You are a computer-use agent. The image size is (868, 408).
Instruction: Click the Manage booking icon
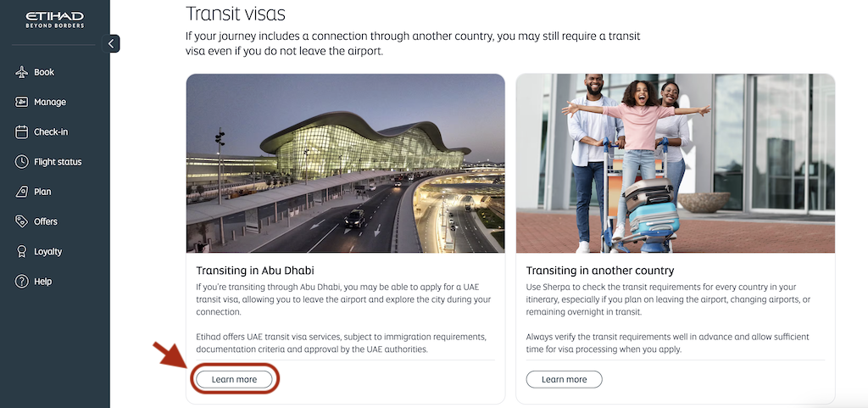(x=22, y=103)
